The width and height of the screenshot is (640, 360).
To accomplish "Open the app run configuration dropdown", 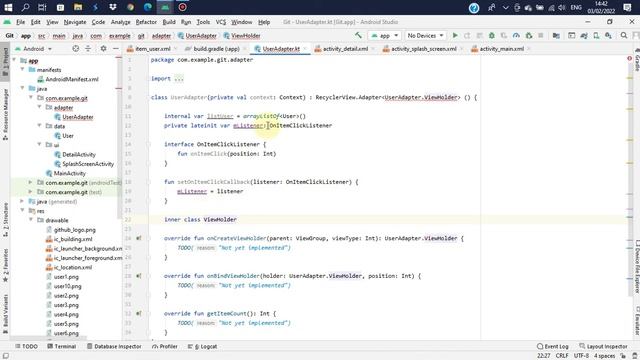I will coord(384,36).
